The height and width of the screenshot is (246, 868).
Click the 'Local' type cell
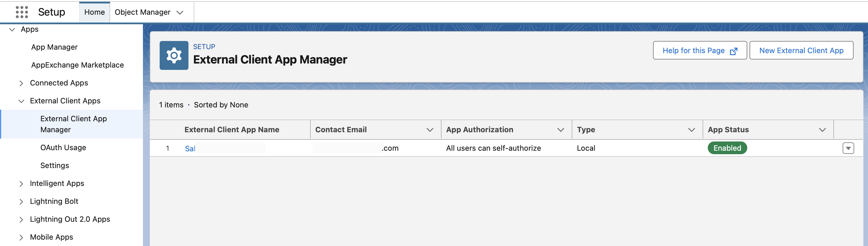(x=586, y=148)
